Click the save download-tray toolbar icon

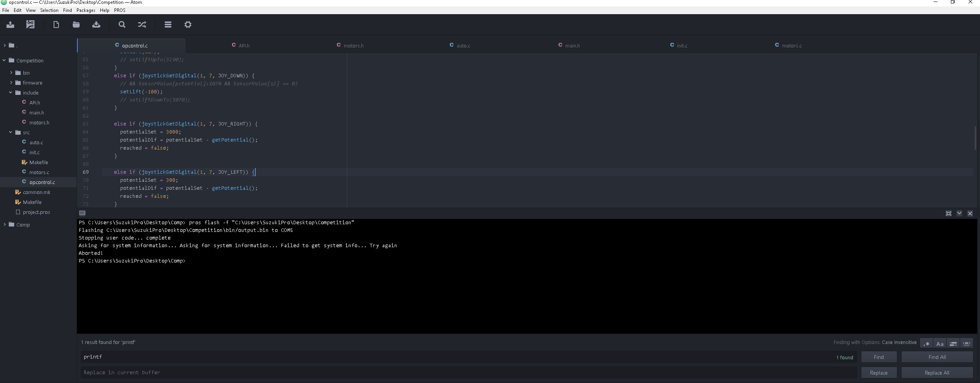point(96,25)
